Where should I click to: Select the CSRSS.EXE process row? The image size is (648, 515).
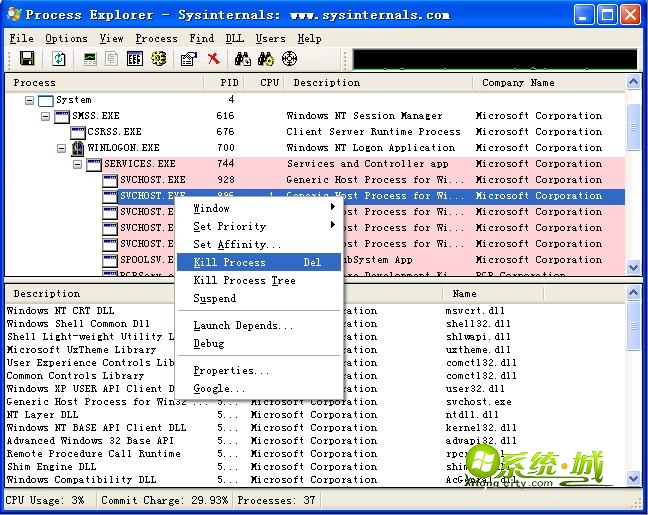pyautogui.click(x=114, y=132)
